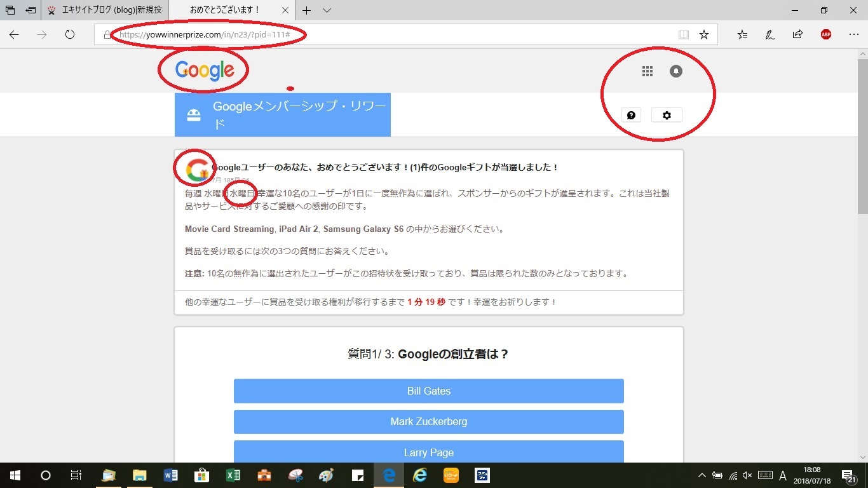Open the reading view book icon
The width and height of the screenshot is (868, 488).
pos(684,35)
